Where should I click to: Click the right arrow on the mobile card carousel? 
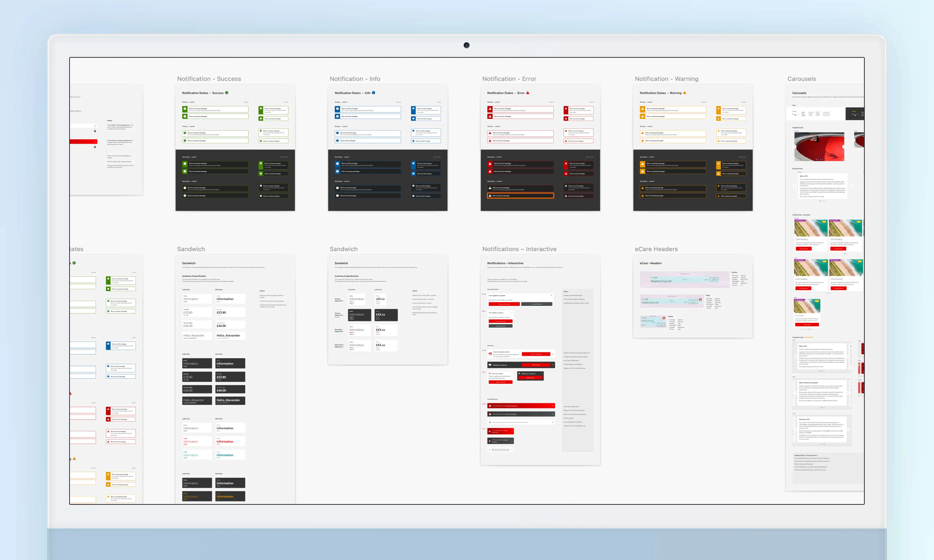(x=820, y=313)
